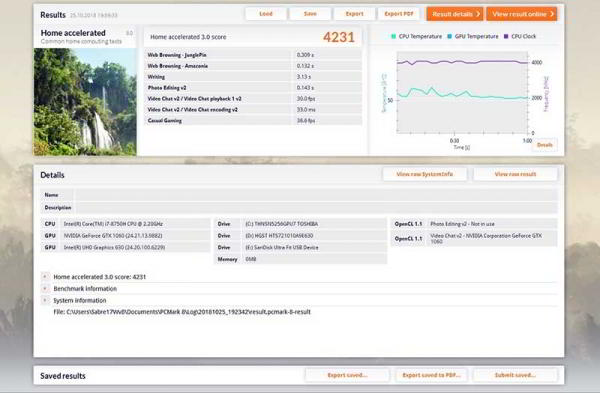Screen dimensions: 600x393
Task: Click the Intel UHD Graphics 630 entry
Action: 126,248
